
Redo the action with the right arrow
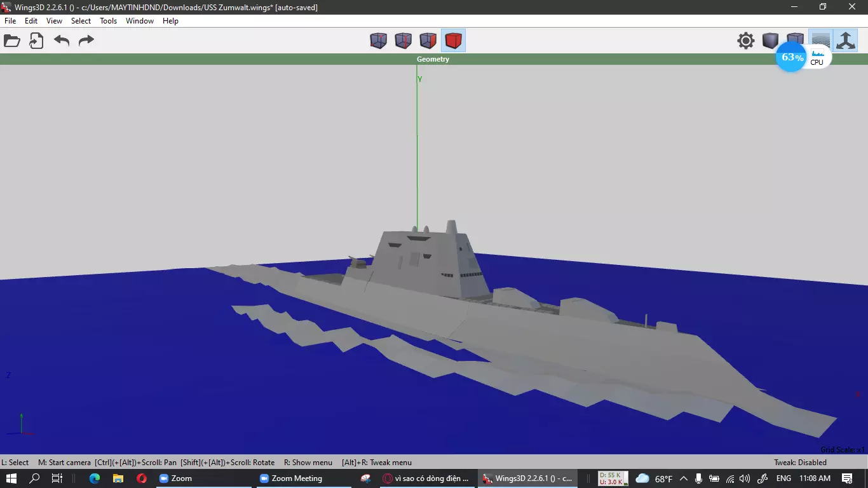click(x=86, y=41)
